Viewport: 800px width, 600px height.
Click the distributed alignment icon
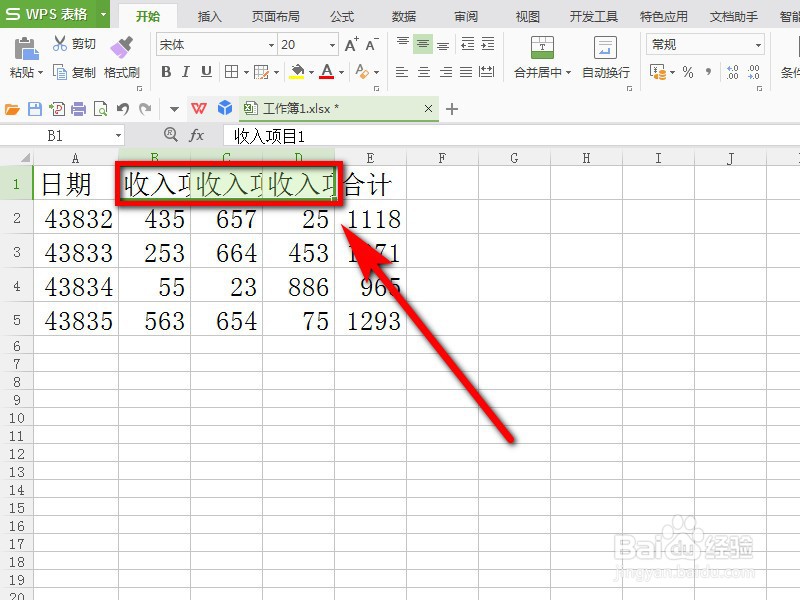tap(487, 72)
